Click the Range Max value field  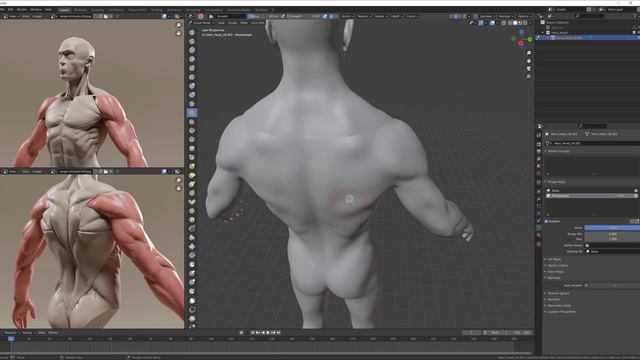tap(612, 239)
